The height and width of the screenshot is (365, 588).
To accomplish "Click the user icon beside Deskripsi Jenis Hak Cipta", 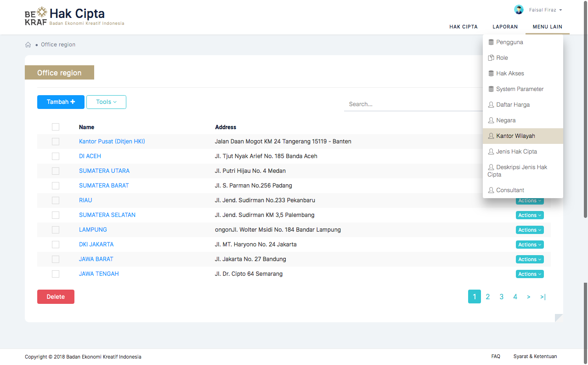I will click(491, 167).
